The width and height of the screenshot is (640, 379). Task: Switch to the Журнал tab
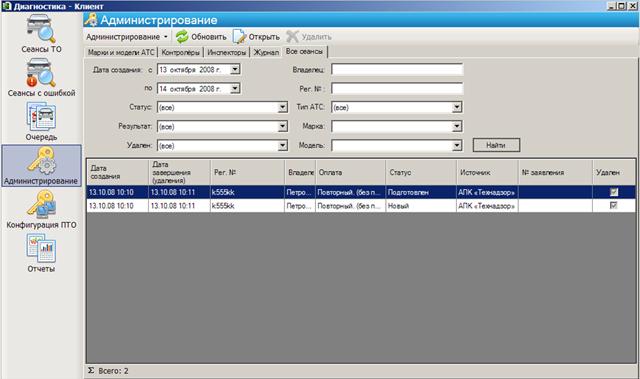[x=266, y=52]
